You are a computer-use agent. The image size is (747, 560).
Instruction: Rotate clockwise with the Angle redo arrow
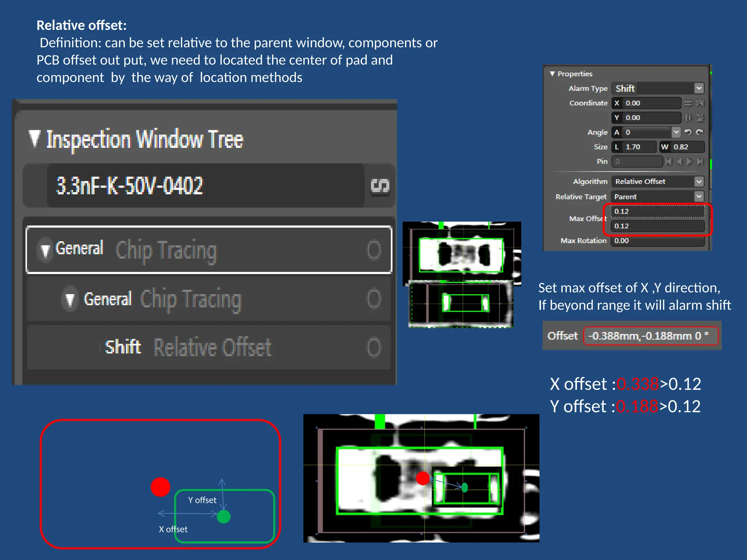click(700, 132)
